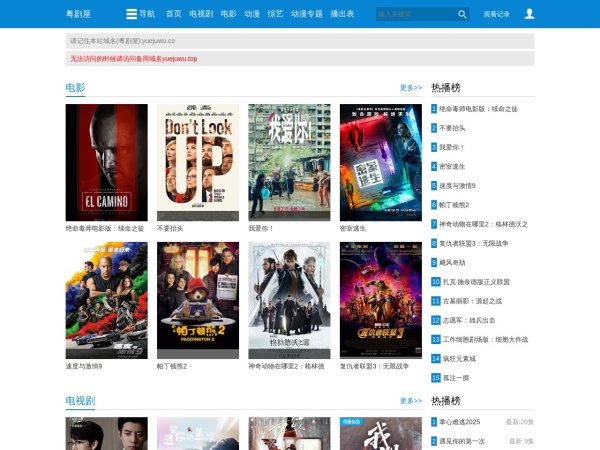The height and width of the screenshot is (450, 600).
Task: Click the yuejuwu.co domain notice bar
Action: coord(300,41)
